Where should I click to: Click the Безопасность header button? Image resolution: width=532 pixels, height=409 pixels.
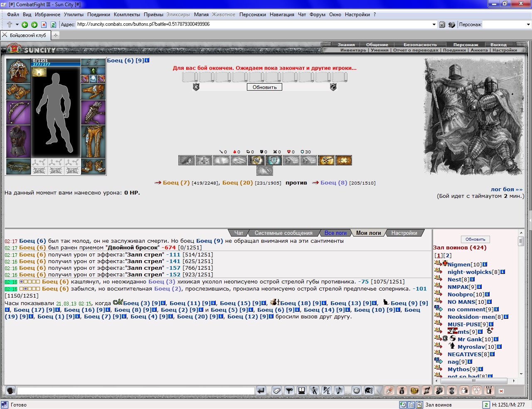coord(420,44)
